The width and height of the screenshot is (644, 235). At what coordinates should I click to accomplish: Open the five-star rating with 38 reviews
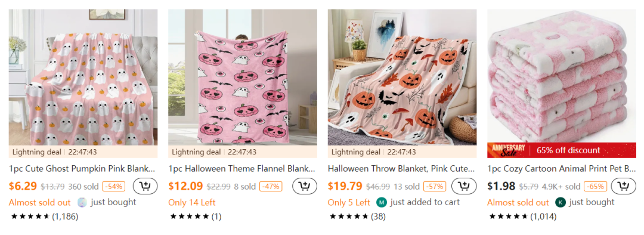pyautogui.click(x=357, y=217)
